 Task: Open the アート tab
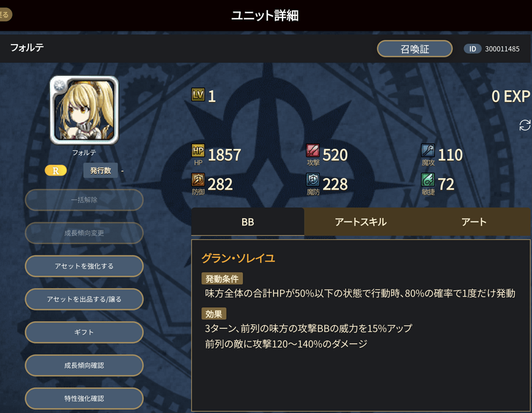[x=473, y=222]
